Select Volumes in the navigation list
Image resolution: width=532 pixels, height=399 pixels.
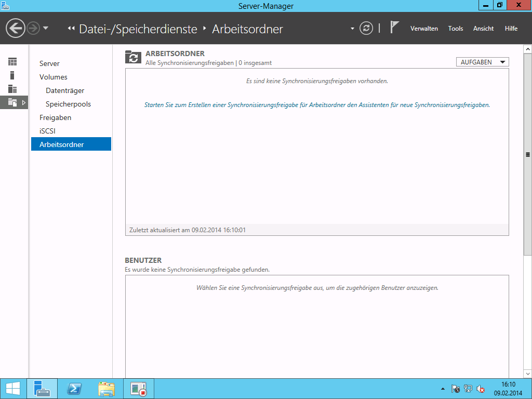click(x=54, y=77)
